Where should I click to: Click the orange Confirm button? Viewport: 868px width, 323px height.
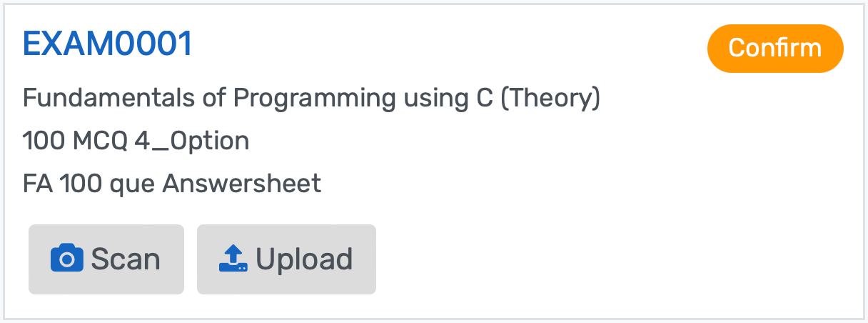pos(775,49)
